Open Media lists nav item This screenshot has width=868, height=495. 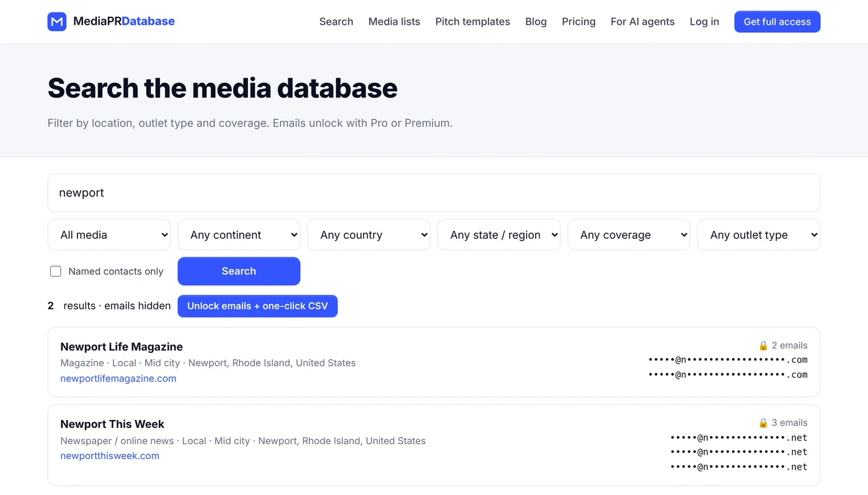[x=394, y=22]
